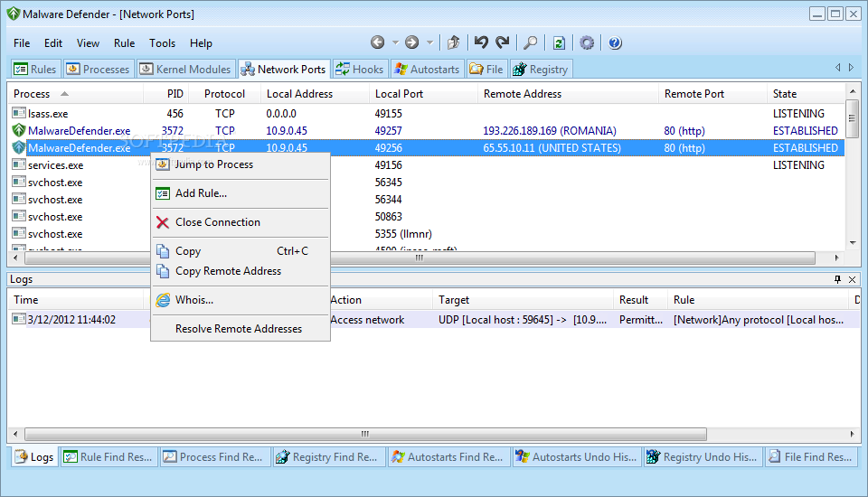The height and width of the screenshot is (497, 868).
Task: Open the Help menu
Action: click(x=201, y=43)
